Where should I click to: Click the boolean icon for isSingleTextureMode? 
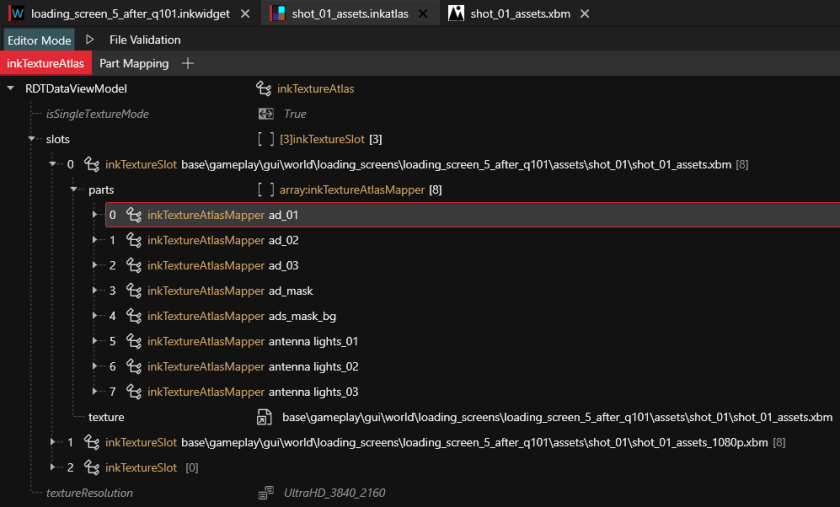click(266, 114)
